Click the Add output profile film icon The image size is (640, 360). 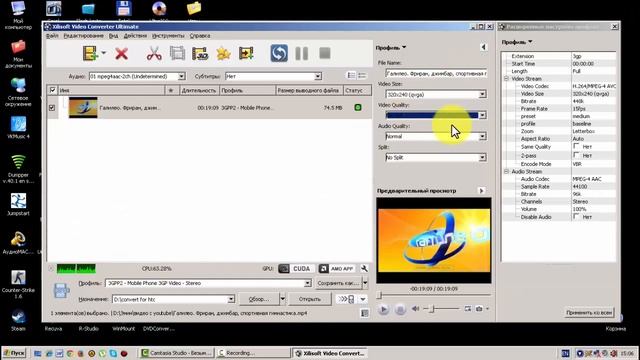(246, 53)
